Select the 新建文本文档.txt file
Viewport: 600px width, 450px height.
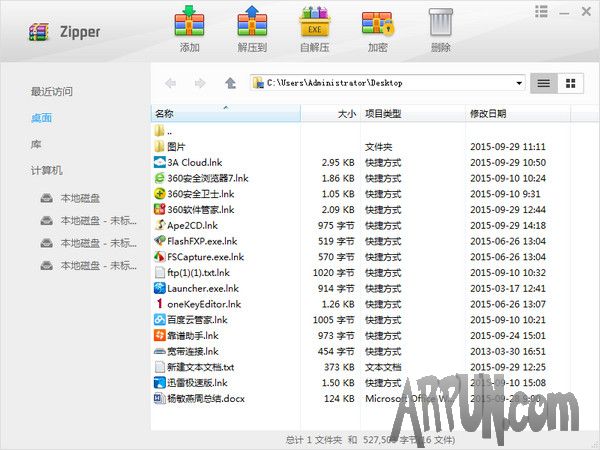pyautogui.click(x=194, y=367)
